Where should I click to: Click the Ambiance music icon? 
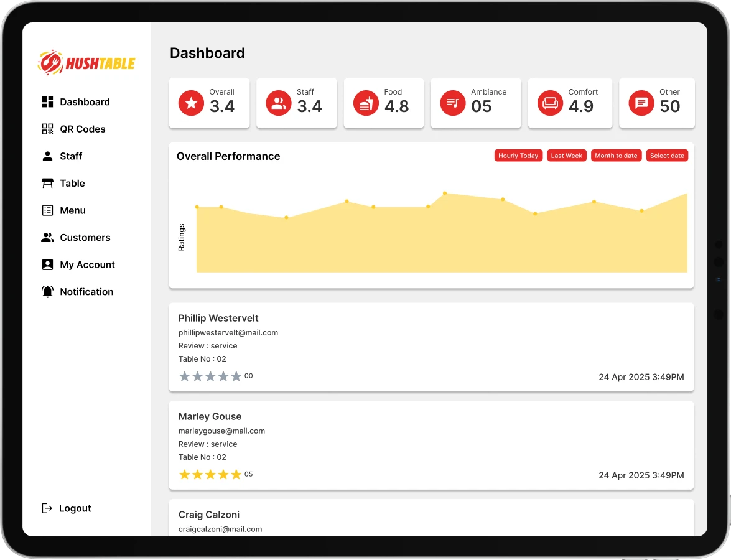(453, 103)
